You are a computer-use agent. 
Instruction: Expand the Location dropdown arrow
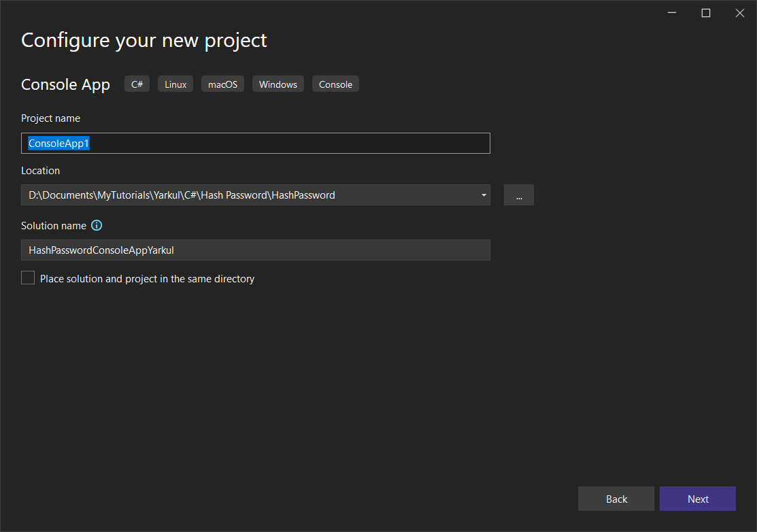pos(484,195)
